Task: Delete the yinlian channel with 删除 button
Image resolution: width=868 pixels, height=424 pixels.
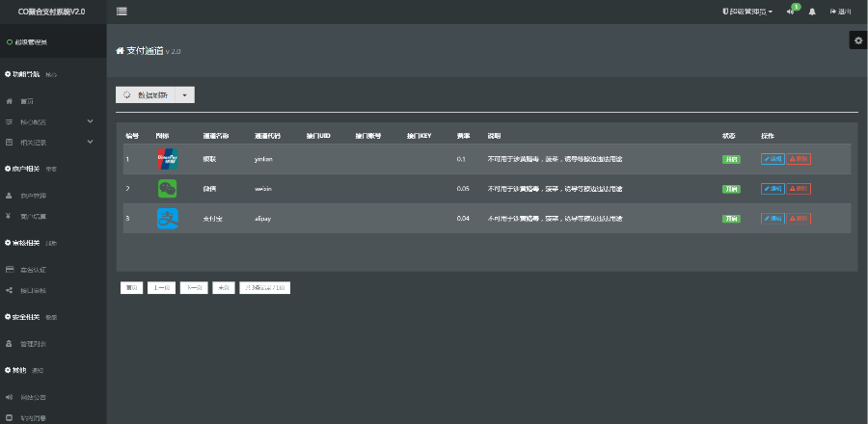Action: [x=799, y=159]
